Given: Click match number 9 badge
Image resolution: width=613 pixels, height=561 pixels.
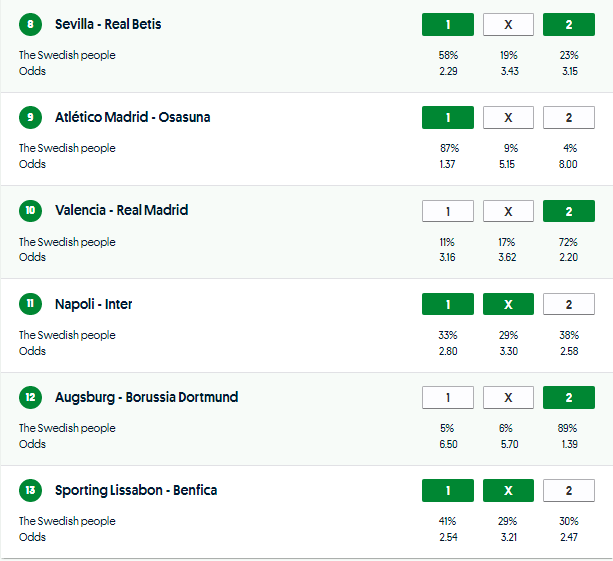Looking at the screenshot, I should tap(30, 118).
